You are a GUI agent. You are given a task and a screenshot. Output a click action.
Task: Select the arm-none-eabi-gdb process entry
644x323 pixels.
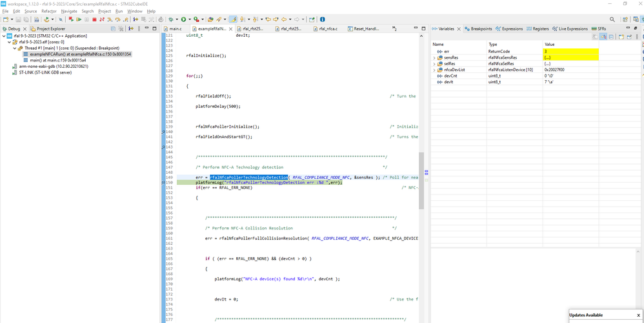50,67
